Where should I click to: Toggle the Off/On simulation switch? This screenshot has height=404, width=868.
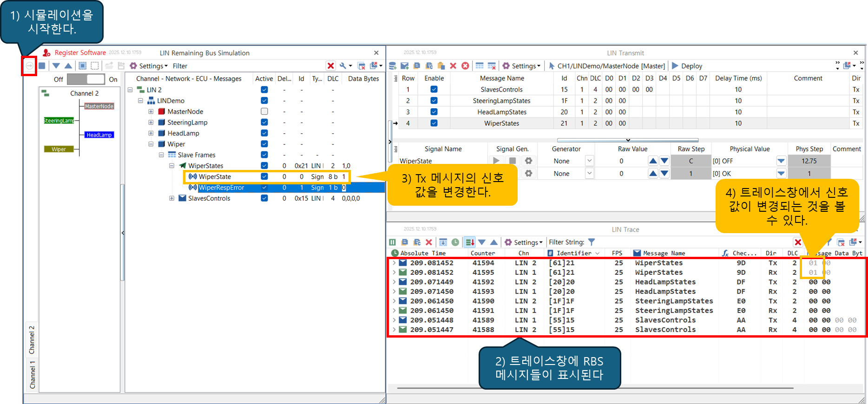click(86, 79)
